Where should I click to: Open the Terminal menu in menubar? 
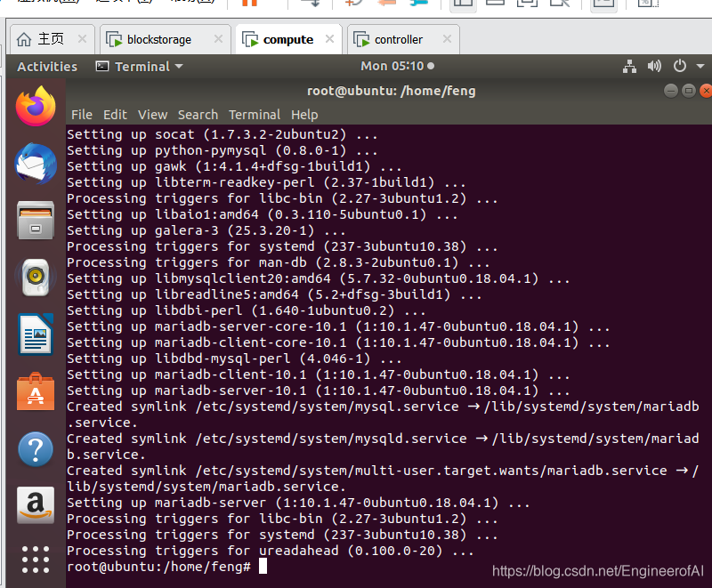tap(255, 115)
